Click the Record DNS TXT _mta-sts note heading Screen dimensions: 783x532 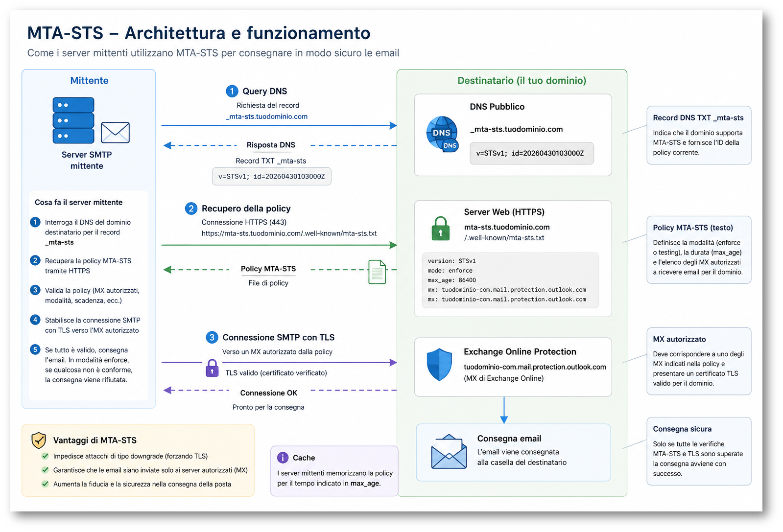[698, 118]
